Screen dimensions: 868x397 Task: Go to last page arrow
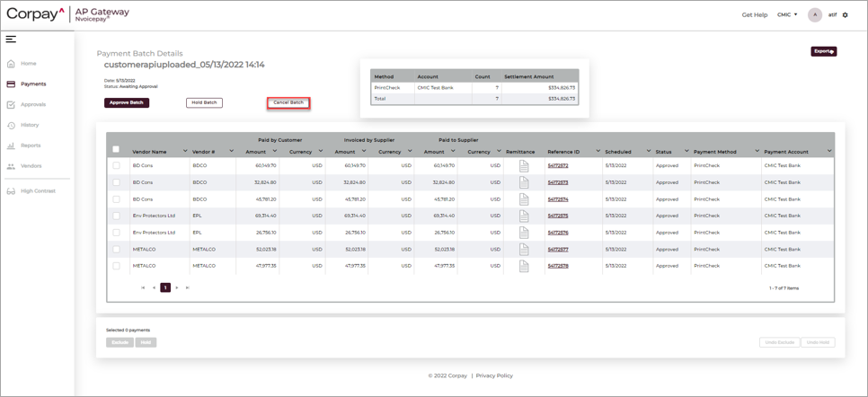point(188,288)
